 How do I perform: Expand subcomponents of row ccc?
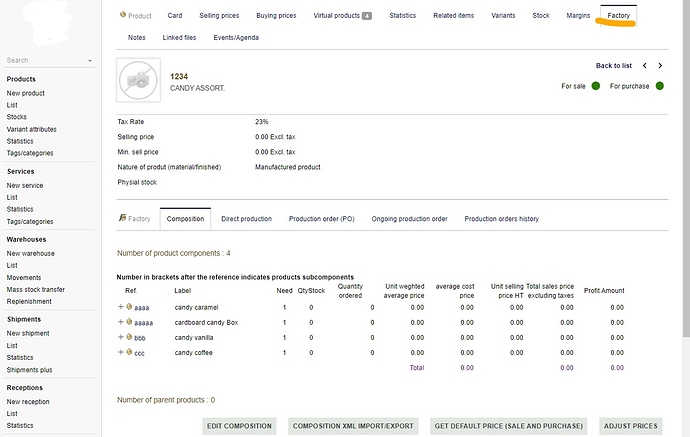pyautogui.click(x=121, y=352)
